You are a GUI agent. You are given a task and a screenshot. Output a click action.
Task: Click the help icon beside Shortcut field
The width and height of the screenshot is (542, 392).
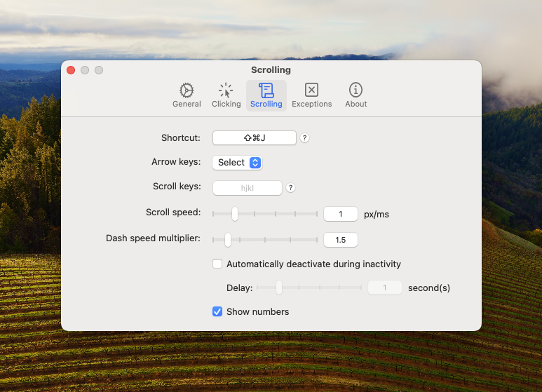pyautogui.click(x=304, y=138)
